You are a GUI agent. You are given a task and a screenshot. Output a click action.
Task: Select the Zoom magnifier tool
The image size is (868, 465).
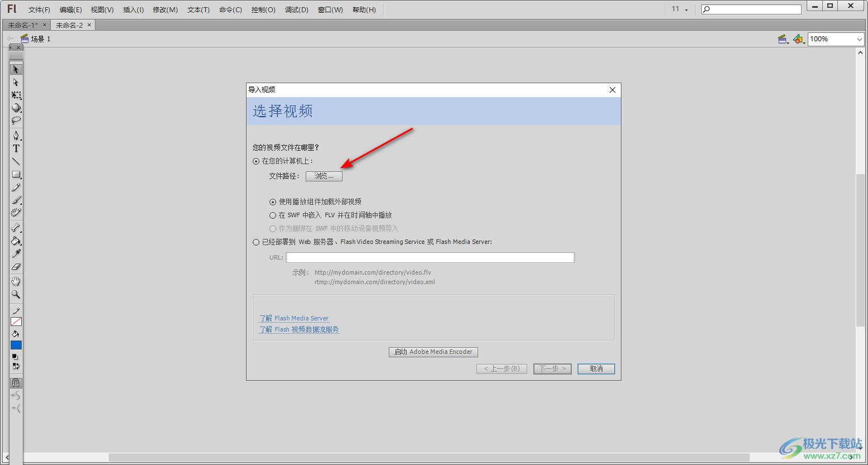point(16,294)
